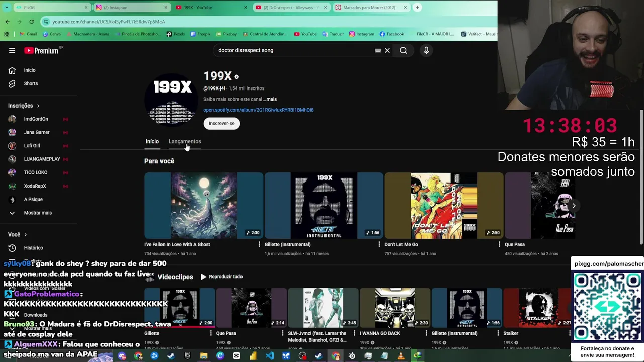Open the Videoclipes playlist heading

tap(175, 277)
